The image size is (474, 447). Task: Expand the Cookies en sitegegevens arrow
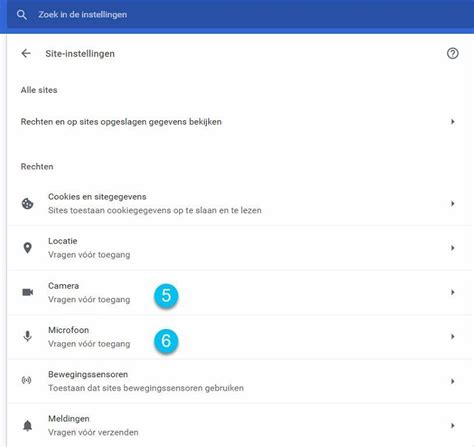[452, 203]
